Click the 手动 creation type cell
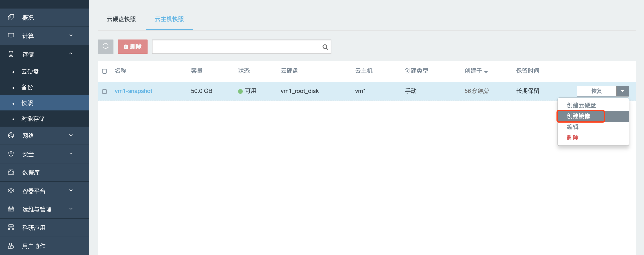Viewport: 644px width, 255px height. click(411, 91)
